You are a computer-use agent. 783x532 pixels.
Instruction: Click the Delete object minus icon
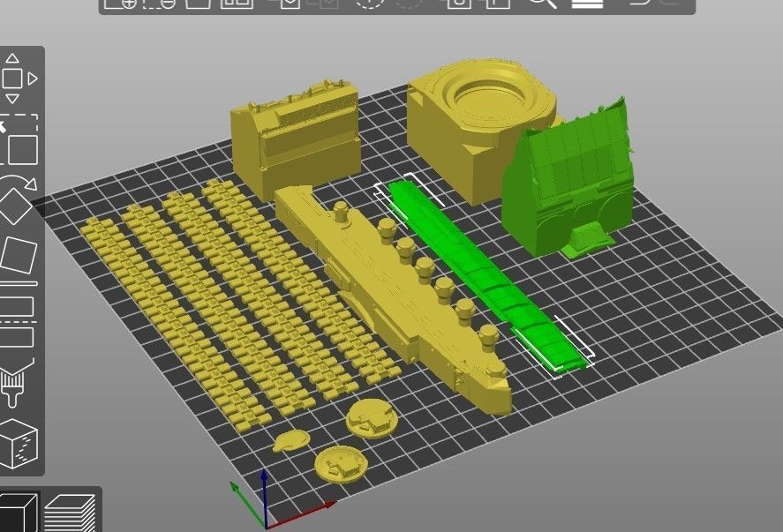159,4
